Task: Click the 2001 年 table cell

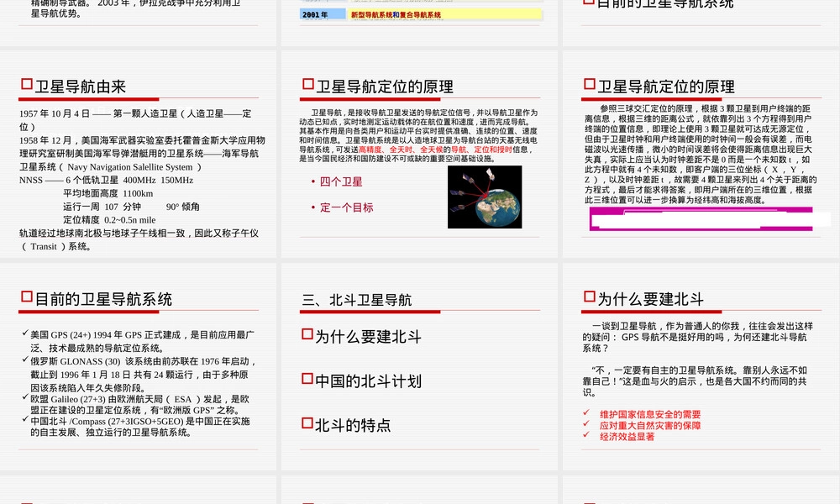Action: coord(323,14)
